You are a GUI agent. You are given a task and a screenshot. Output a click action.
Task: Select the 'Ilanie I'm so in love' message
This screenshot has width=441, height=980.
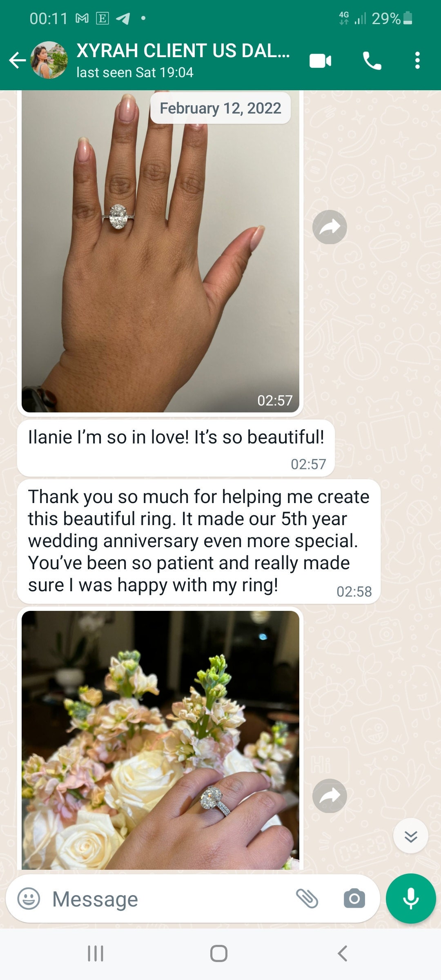click(176, 448)
